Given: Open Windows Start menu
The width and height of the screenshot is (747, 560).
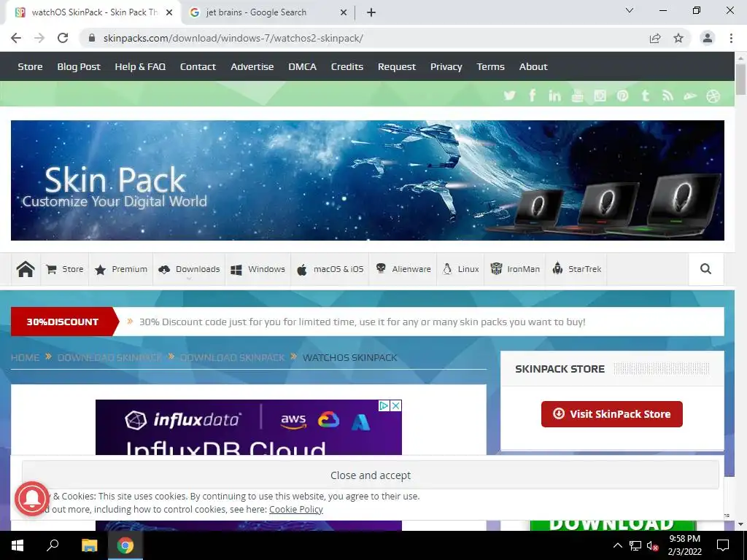Looking at the screenshot, I should (x=18, y=545).
